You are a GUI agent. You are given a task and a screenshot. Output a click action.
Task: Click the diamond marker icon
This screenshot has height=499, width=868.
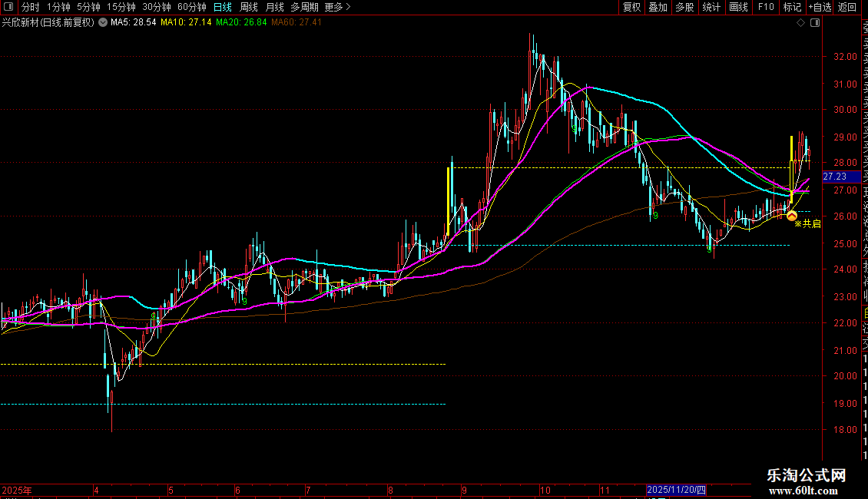click(800, 23)
